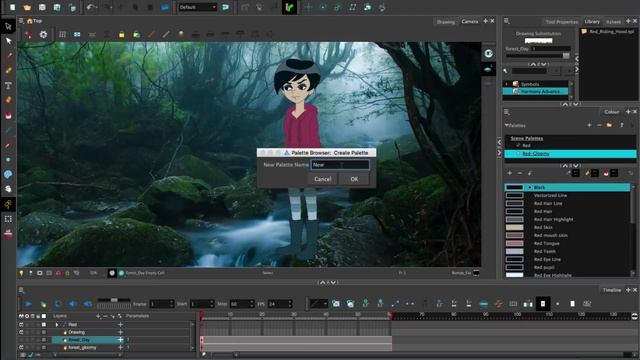Switch to the Camera view tab

469,21
